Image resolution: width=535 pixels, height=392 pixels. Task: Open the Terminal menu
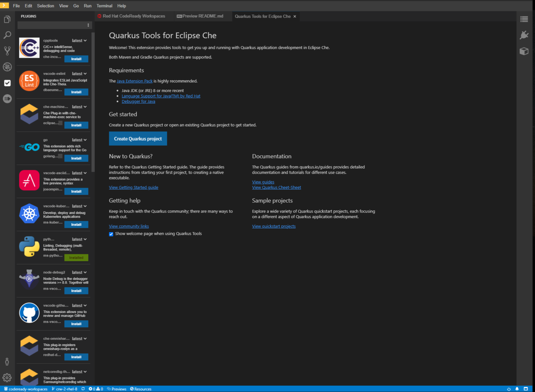[x=104, y=6]
